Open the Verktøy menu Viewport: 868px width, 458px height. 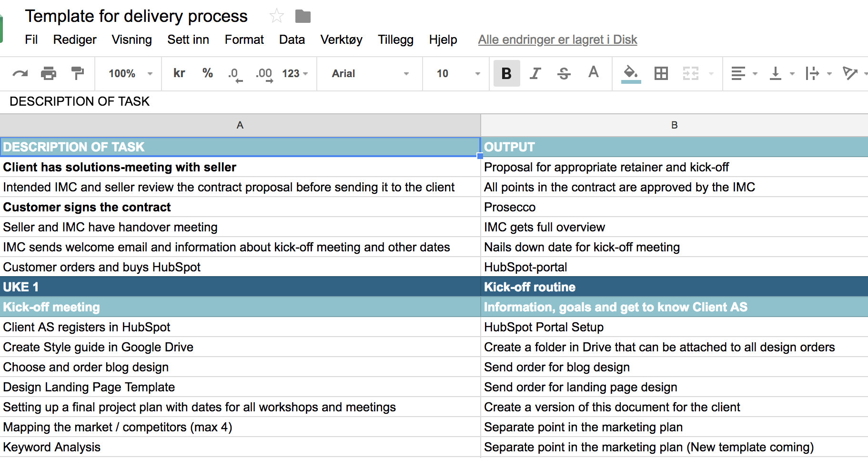(341, 40)
